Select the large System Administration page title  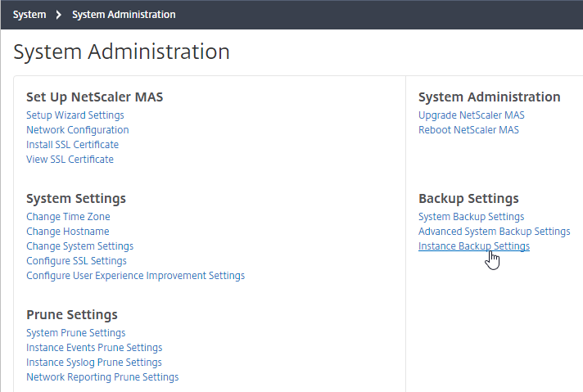tap(121, 52)
